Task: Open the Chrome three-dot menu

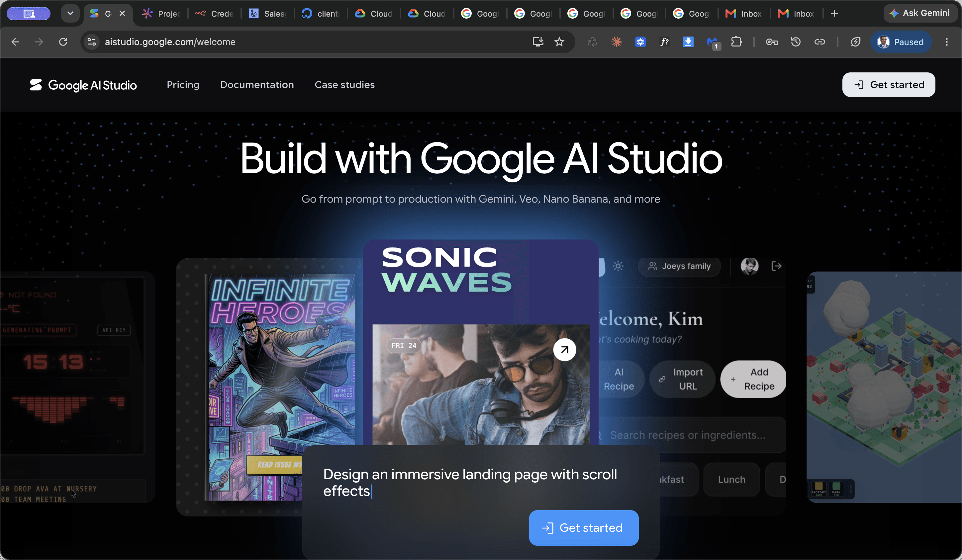Action: 946,42
